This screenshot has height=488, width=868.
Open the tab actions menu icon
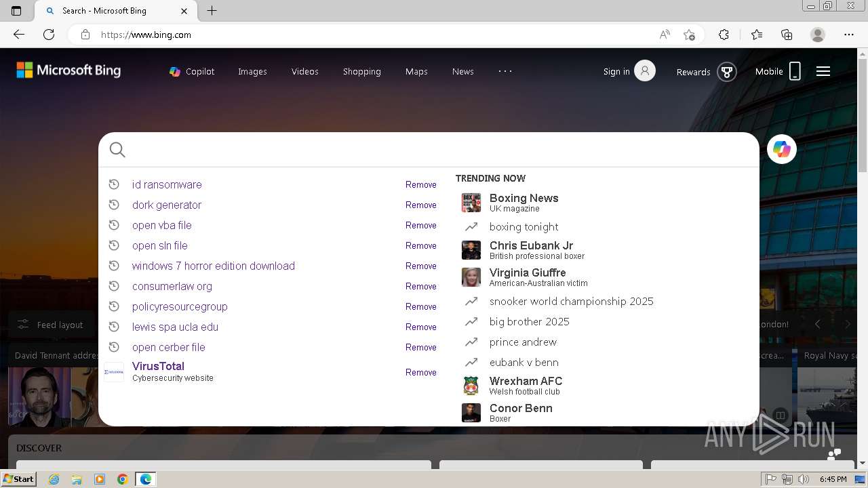coord(16,11)
